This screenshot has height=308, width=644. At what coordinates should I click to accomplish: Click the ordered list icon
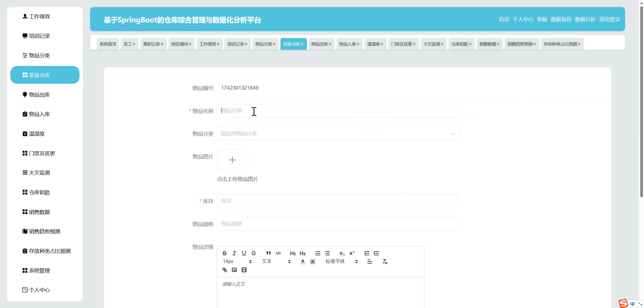pos(318,253)
